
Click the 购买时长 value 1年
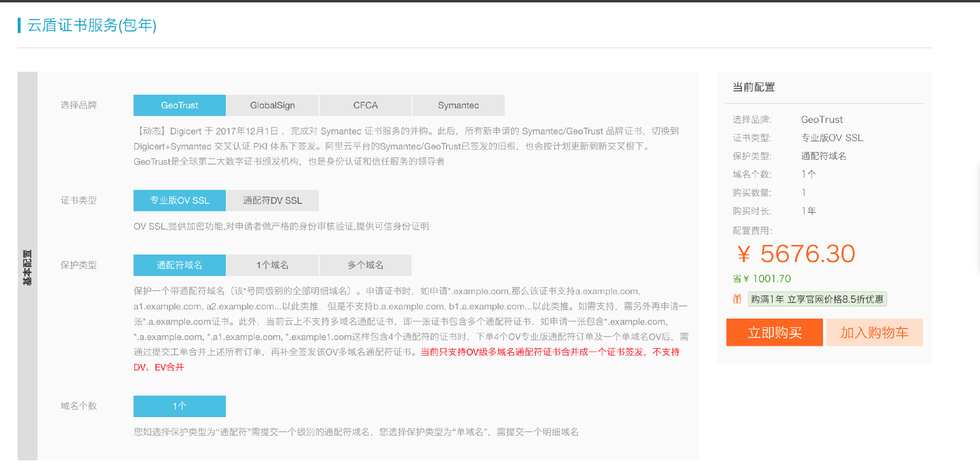pos(809,211)
